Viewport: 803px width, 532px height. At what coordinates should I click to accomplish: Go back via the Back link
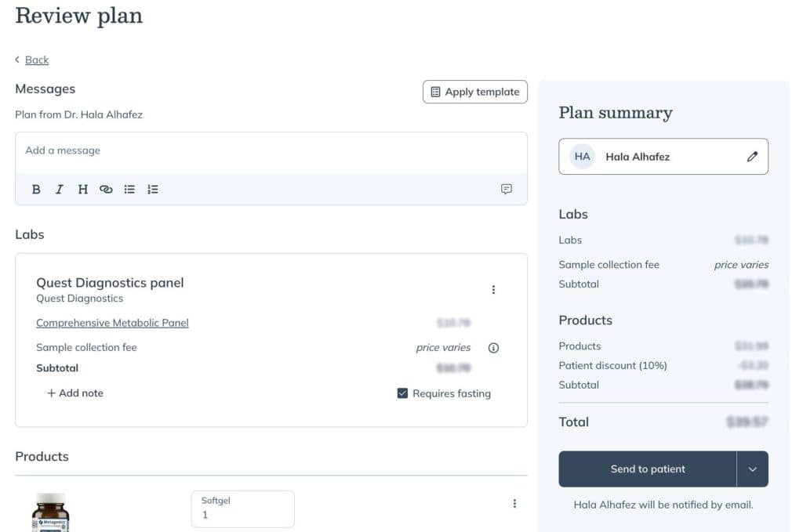[x=36, y=60]
